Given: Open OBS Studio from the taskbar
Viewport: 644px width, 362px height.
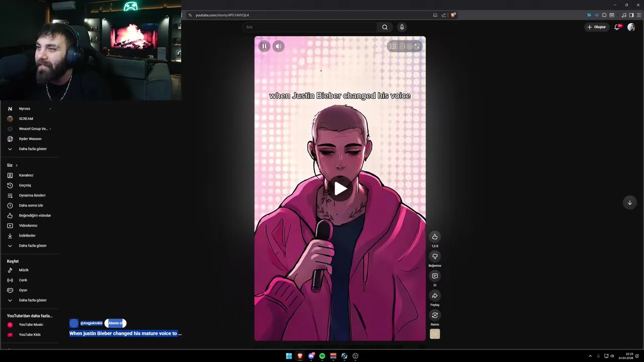Looking at the screenshot, I should coord(355,356).
